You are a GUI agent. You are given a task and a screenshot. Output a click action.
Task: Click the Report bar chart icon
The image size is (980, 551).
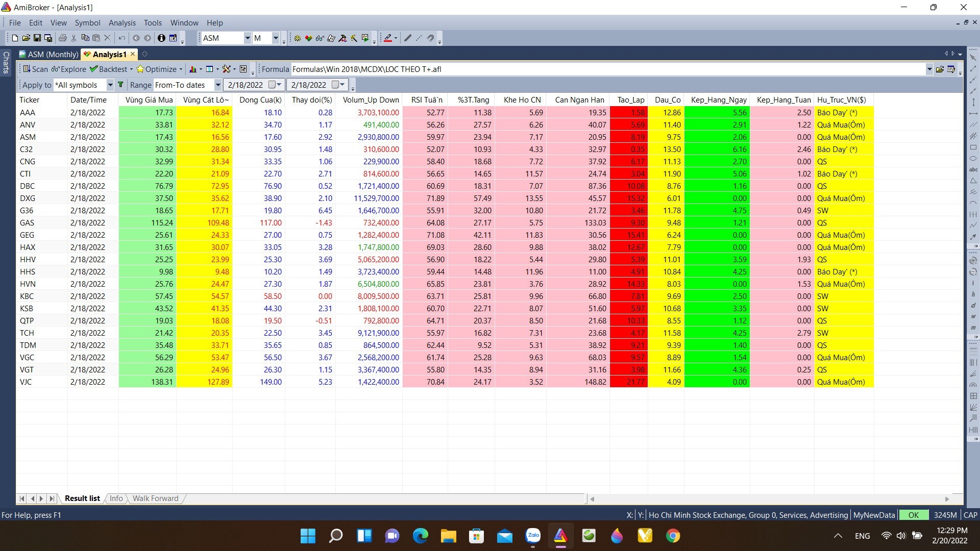(x=193, y=69)
